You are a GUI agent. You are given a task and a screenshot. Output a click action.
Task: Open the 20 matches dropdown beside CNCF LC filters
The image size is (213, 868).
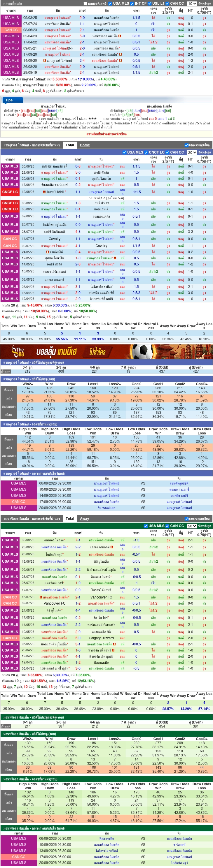192,152
